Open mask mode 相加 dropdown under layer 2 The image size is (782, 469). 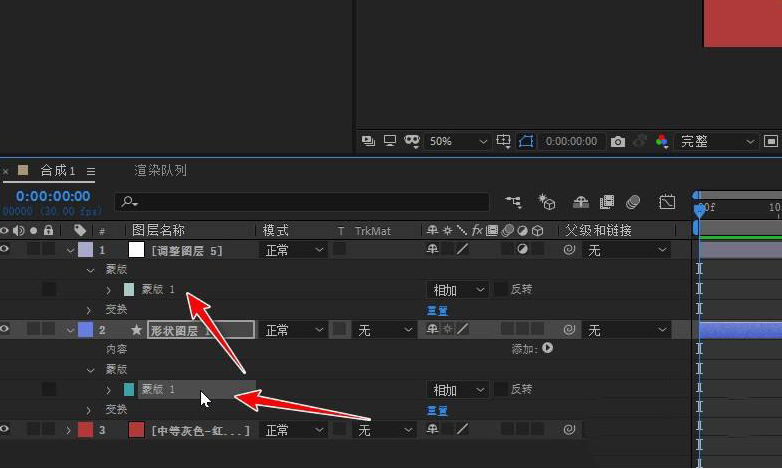click(x=457, y=390)
